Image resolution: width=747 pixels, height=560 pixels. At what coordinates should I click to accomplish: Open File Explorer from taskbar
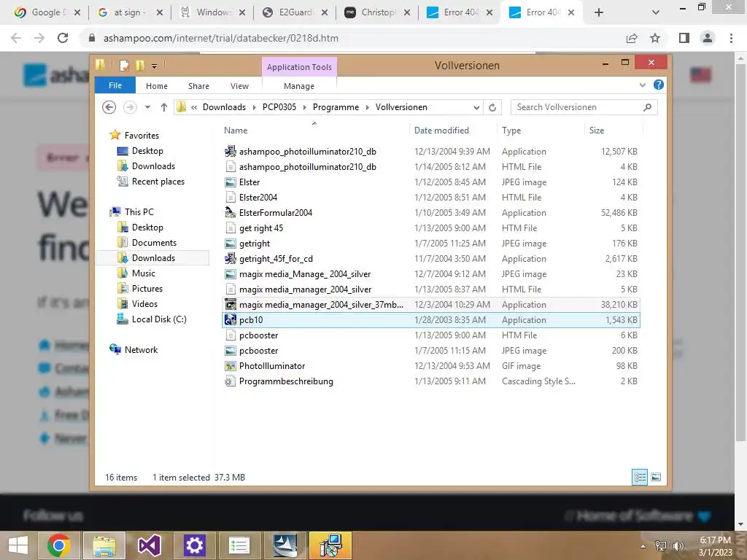point(104,545)
